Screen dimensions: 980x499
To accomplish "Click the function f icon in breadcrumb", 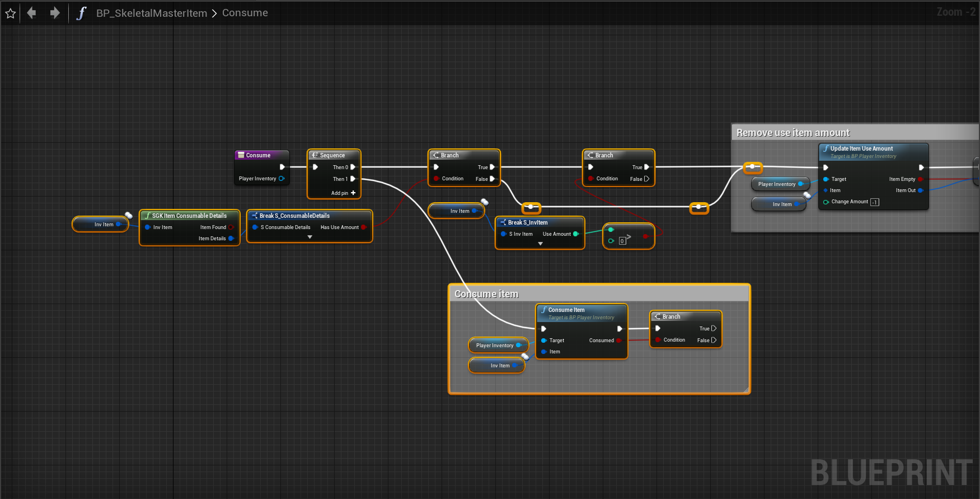I will 81,13.
